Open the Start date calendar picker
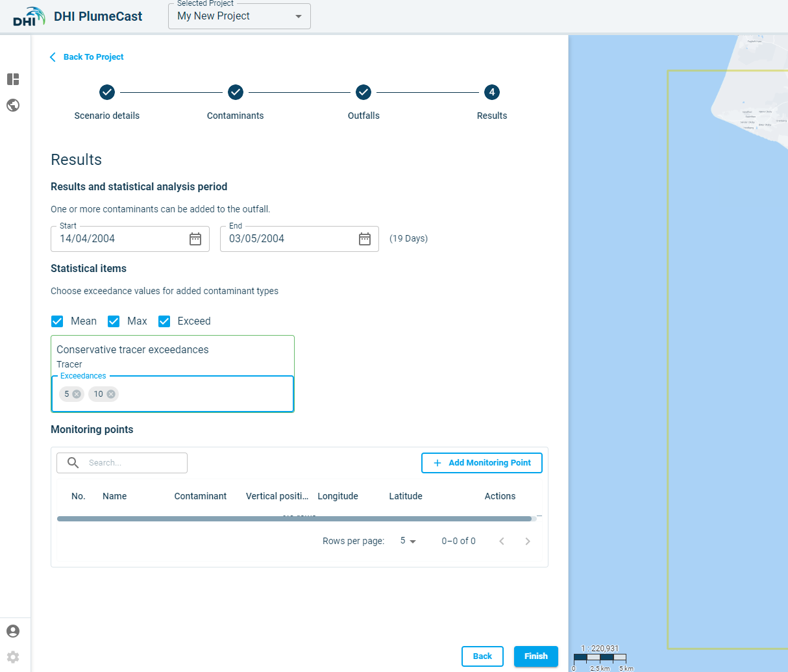 point(195,239)
